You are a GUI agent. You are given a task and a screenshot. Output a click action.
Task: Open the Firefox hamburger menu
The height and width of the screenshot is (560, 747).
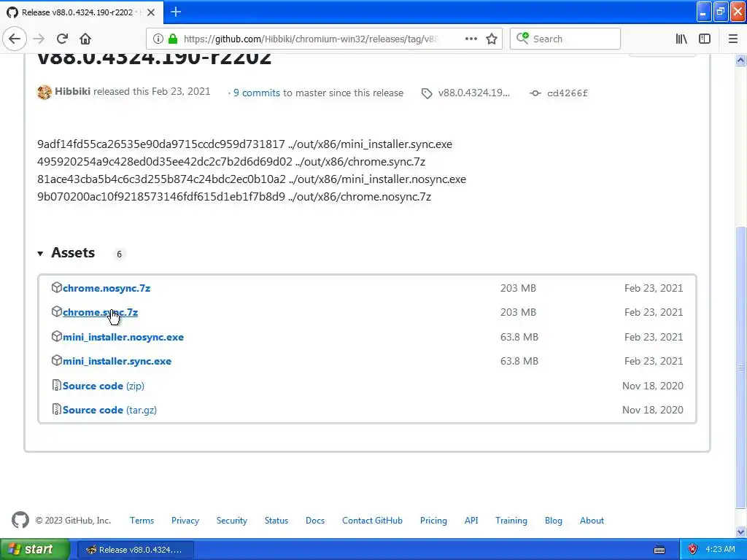(x=732, y=39)
